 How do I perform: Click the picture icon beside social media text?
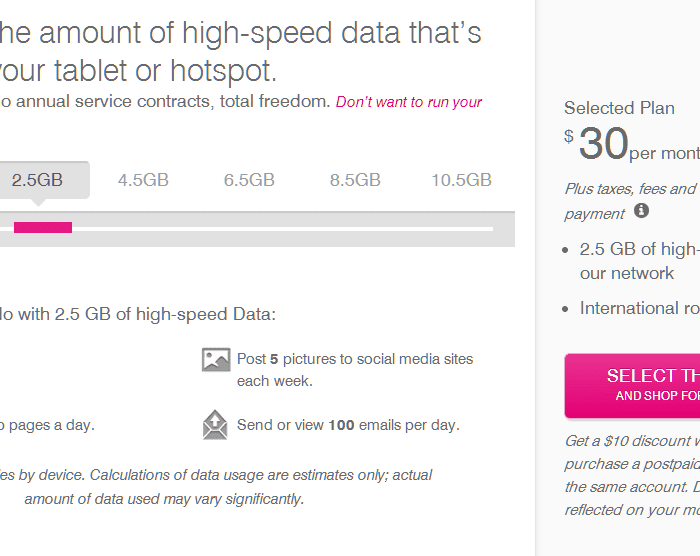216,360
